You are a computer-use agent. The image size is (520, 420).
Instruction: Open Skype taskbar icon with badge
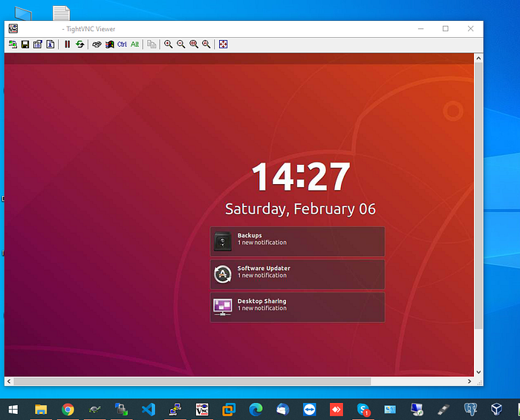click(363, 410)
